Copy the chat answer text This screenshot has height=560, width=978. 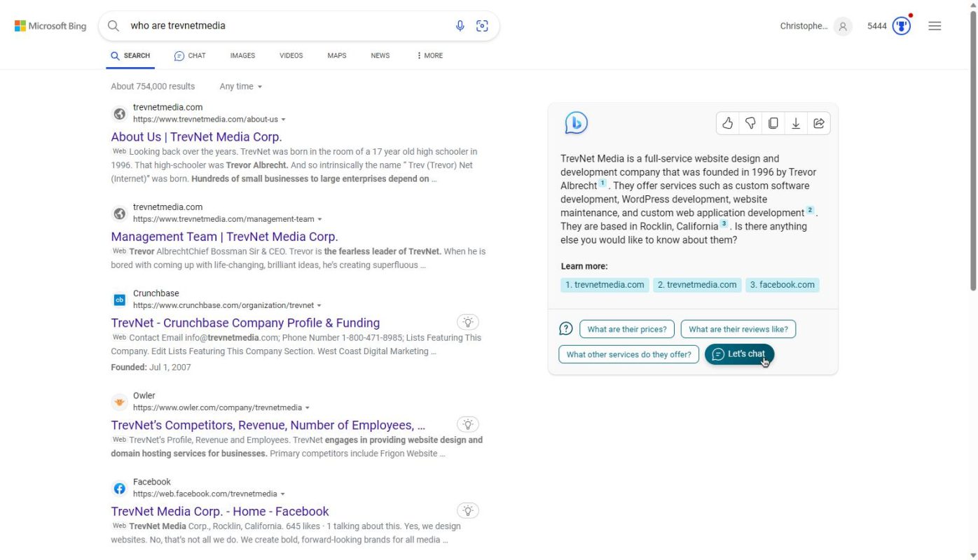[773, 123]
